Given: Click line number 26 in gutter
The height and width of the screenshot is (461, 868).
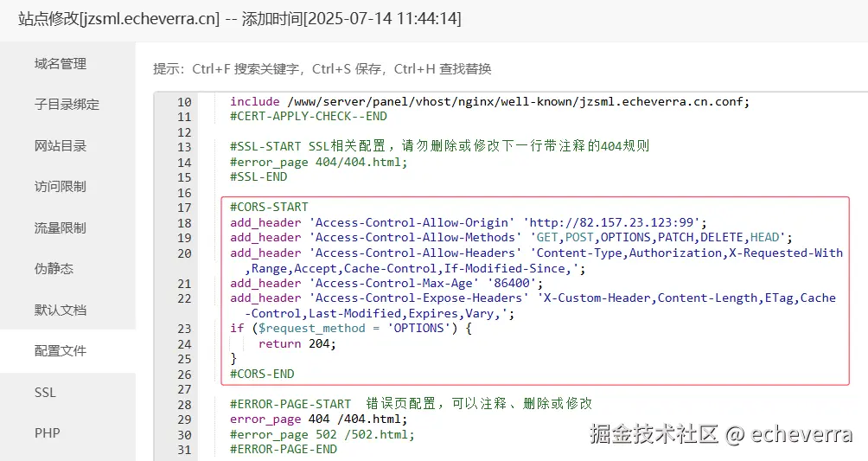Looking at the screenshot, I should [184, 374].
